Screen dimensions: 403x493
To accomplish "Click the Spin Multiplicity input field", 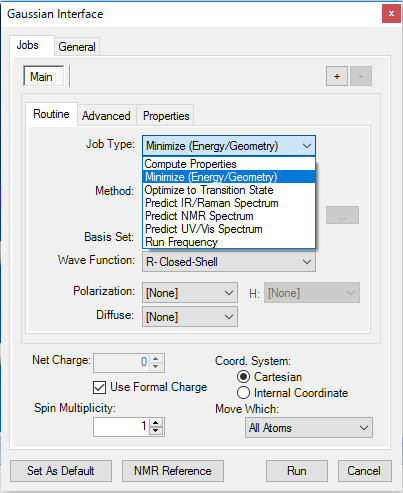I will point(122,427).
